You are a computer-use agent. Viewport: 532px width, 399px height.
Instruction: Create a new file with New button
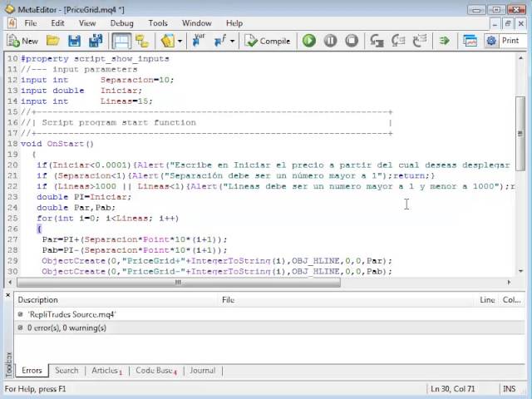(22, 41)
